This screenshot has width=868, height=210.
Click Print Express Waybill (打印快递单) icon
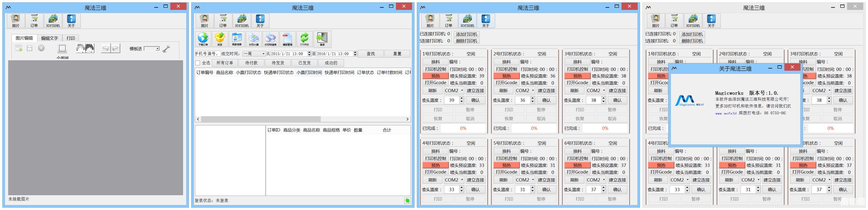(x=271, y=39)
